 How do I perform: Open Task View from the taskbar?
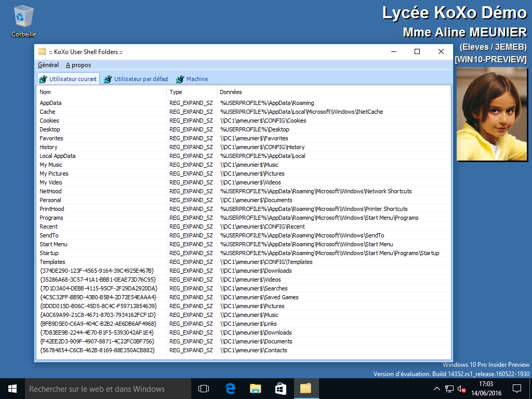point(204,388)
